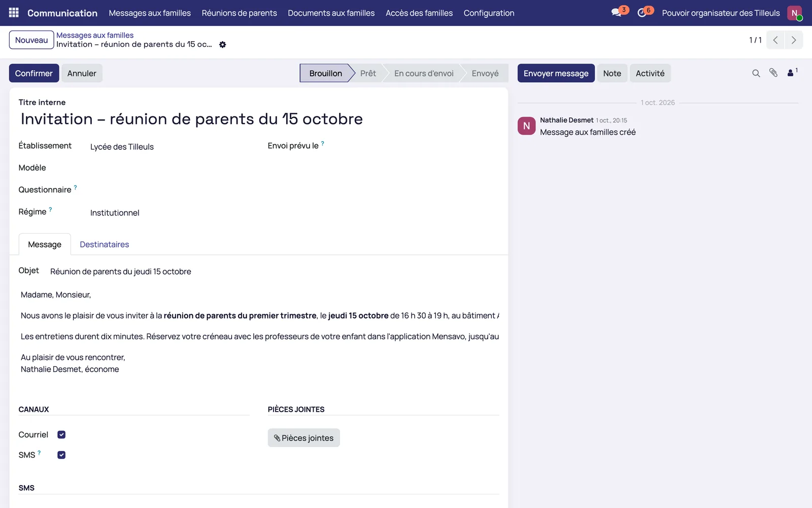Uncheck the SMS channel checkbox

61,455
